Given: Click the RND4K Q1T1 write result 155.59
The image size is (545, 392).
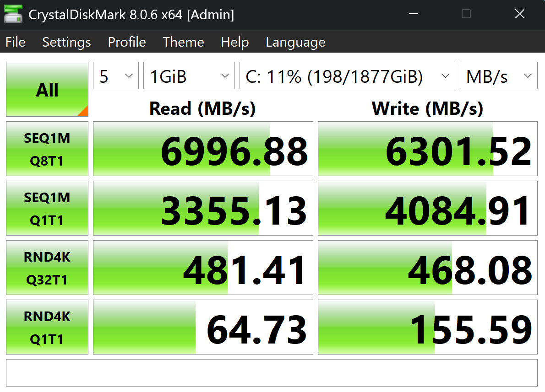Looking at the screenshot, I should click(x=427, y=327).
